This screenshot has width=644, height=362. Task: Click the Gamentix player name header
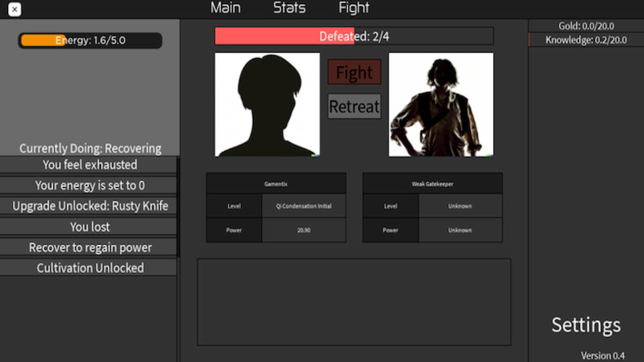click(276, 183)
